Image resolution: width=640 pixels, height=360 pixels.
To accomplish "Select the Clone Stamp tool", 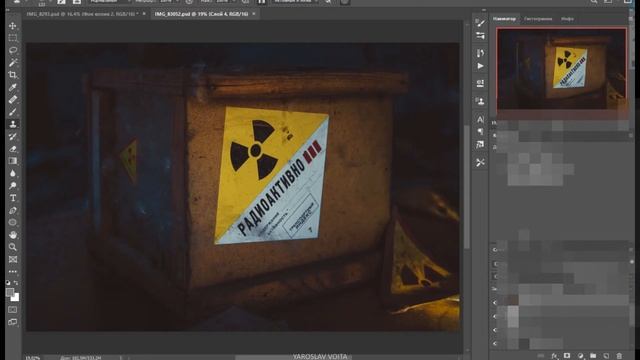I will click(13, 124).
